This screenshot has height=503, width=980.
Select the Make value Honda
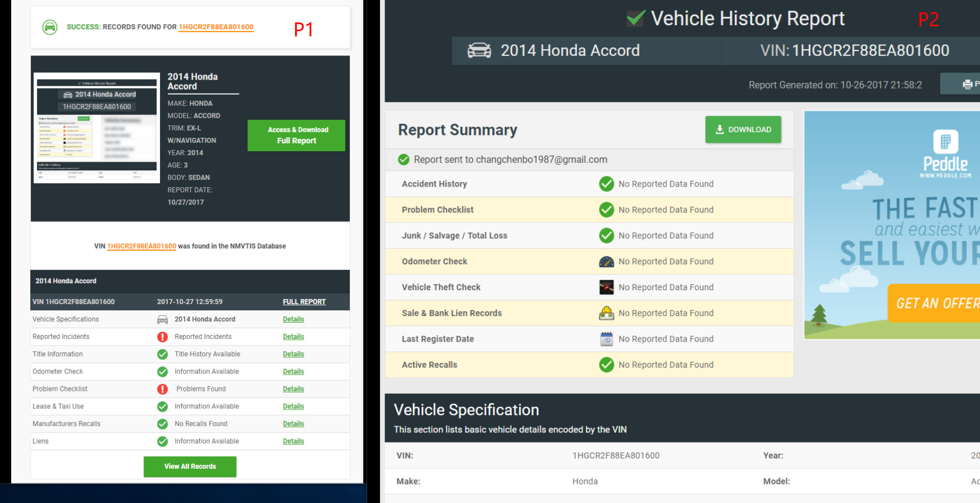click(585, 481)
